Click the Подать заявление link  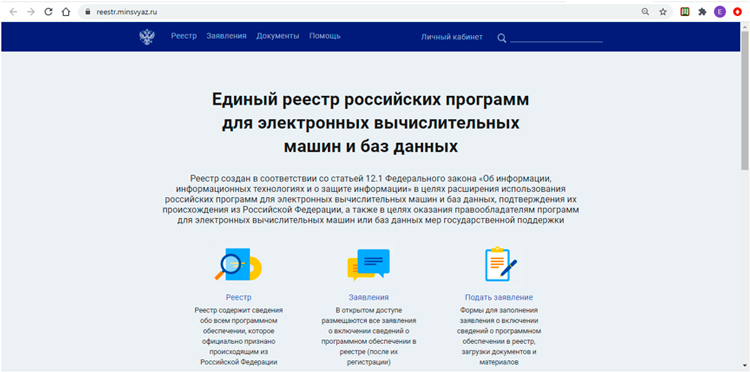point(499,297)
